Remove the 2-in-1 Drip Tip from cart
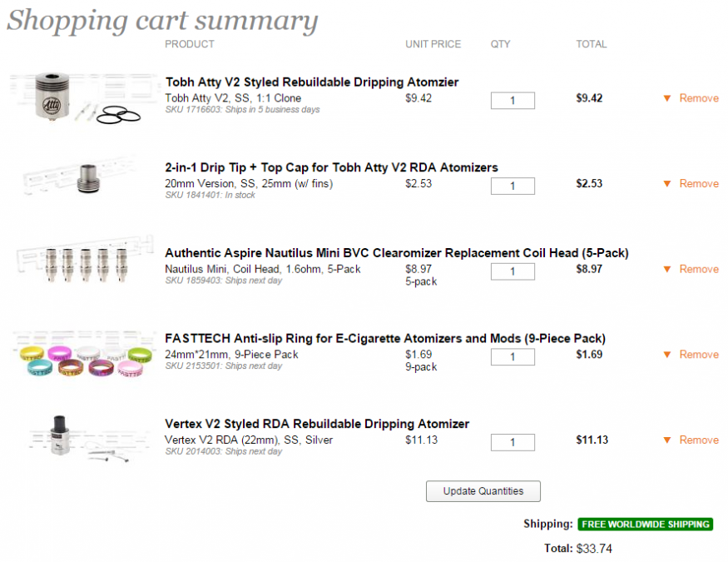Image resolution: width=728 pixels, height=562 pixels. point(698,184)
